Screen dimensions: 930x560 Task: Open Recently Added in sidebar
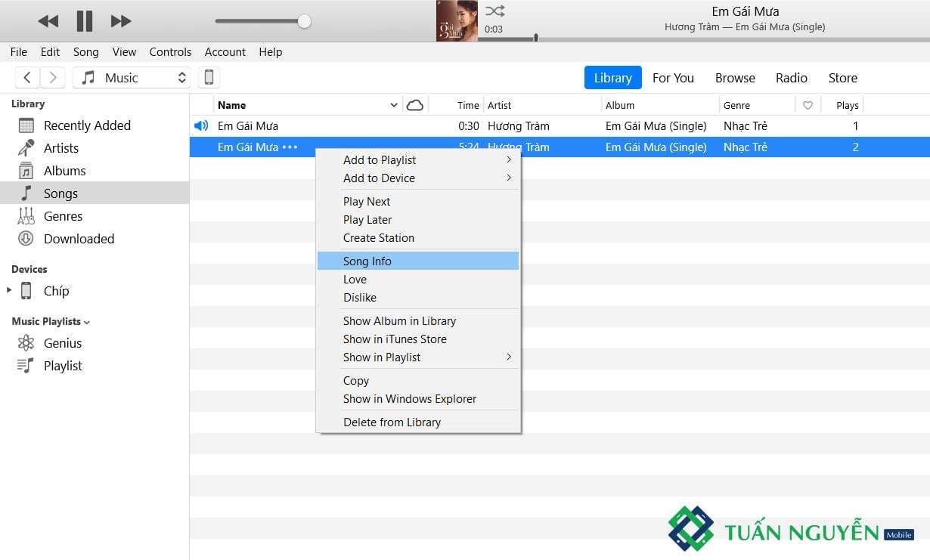coord(86,125)
